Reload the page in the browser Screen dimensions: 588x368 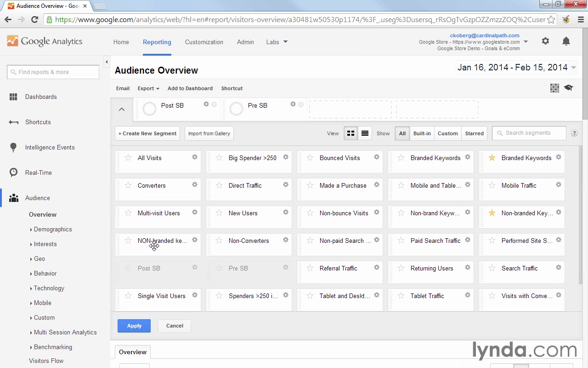click(x=34, y=19)
